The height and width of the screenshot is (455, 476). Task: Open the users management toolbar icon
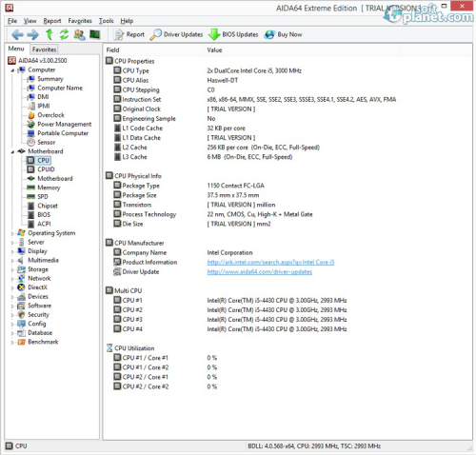point(79,34)
